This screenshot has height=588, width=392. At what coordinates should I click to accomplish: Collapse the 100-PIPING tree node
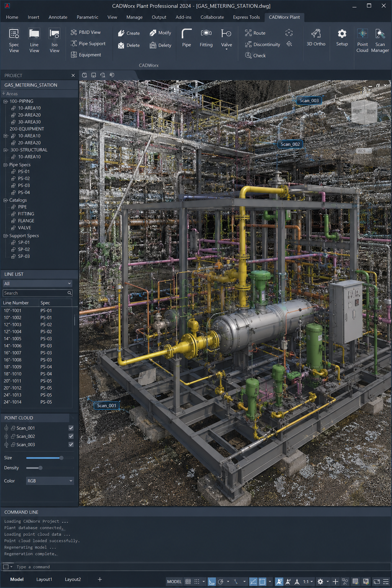click(5, 101)
